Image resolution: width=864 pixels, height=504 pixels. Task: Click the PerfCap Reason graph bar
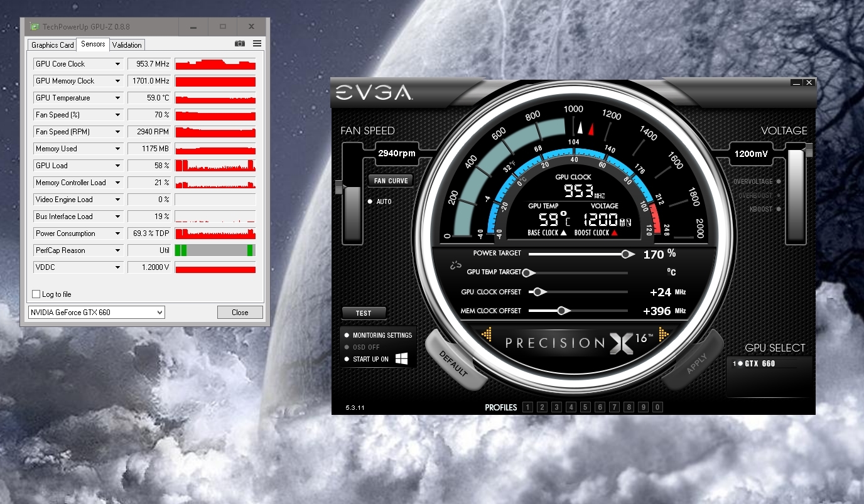click(215, 250)
